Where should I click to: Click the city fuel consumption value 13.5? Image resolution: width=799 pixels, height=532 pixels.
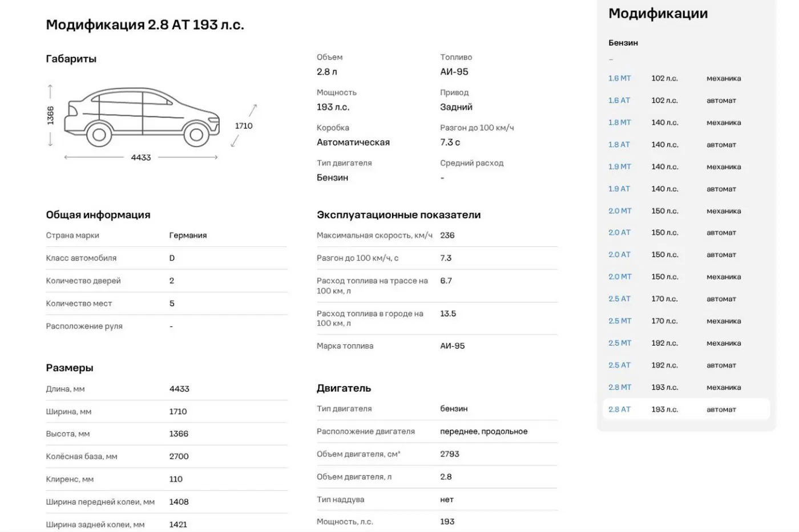click(x=448, y=314)
